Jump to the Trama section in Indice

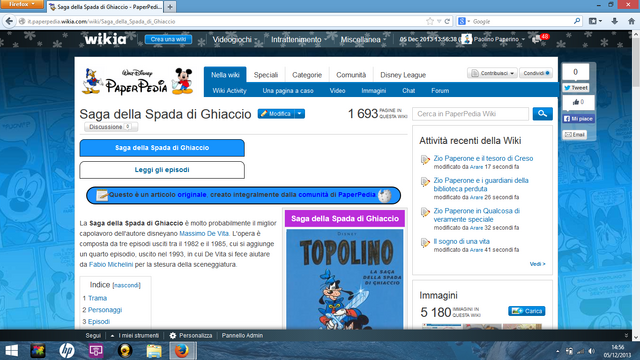pos(98,298)
